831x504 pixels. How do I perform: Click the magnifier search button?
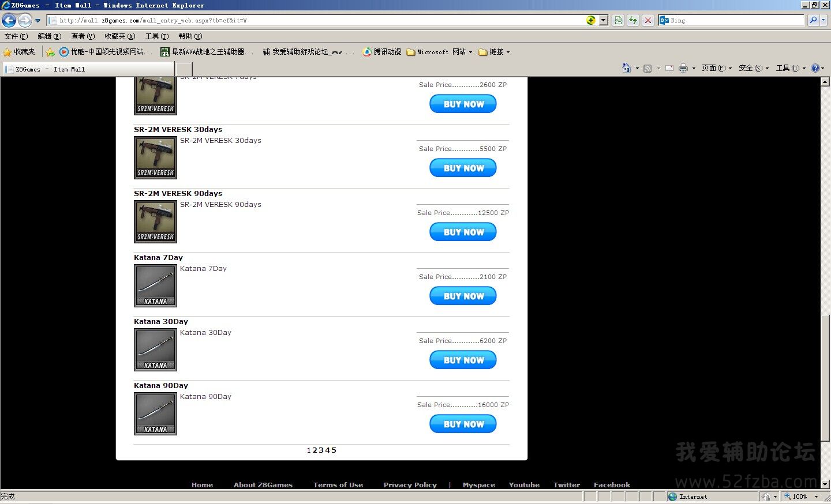[813, 20]
